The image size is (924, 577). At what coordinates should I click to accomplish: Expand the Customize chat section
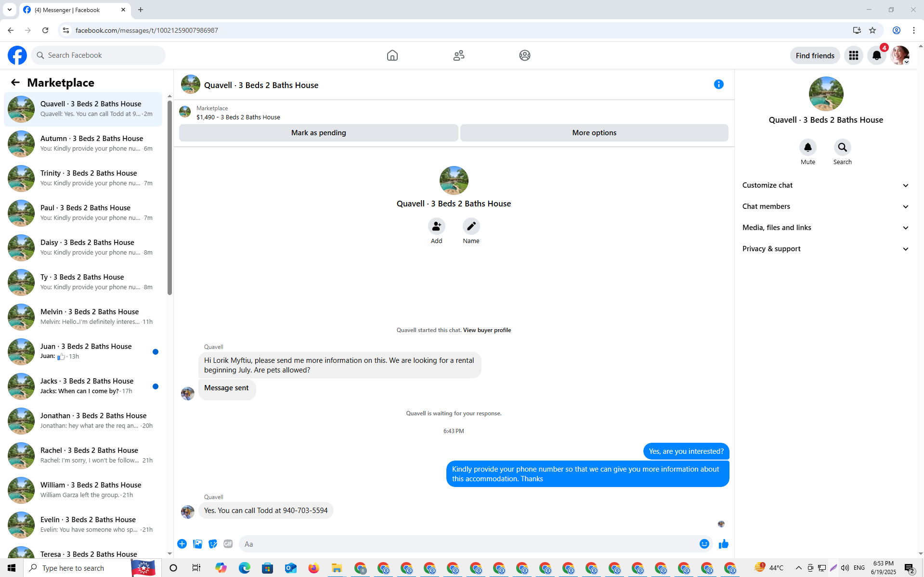click(826, 185)
